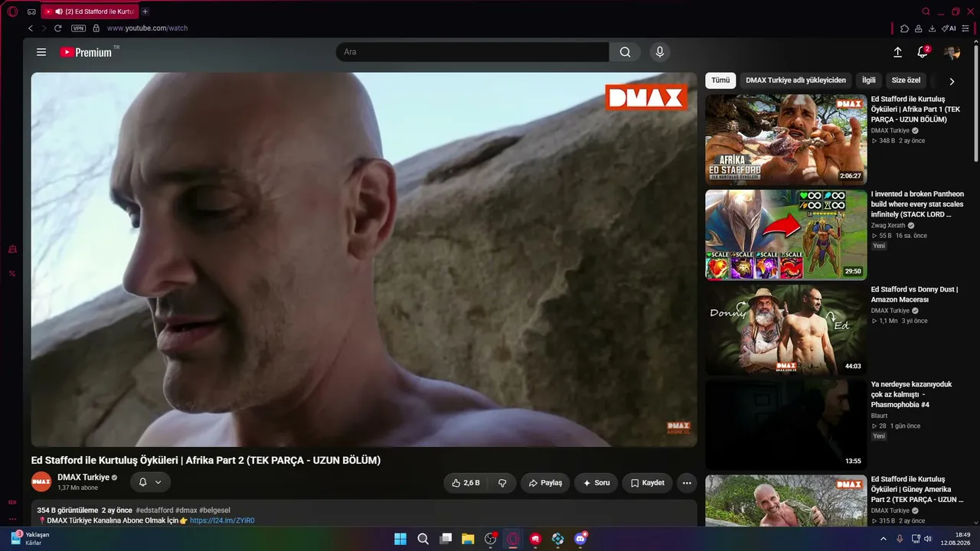Click the Kaydet save button

(x=648, y=483)
